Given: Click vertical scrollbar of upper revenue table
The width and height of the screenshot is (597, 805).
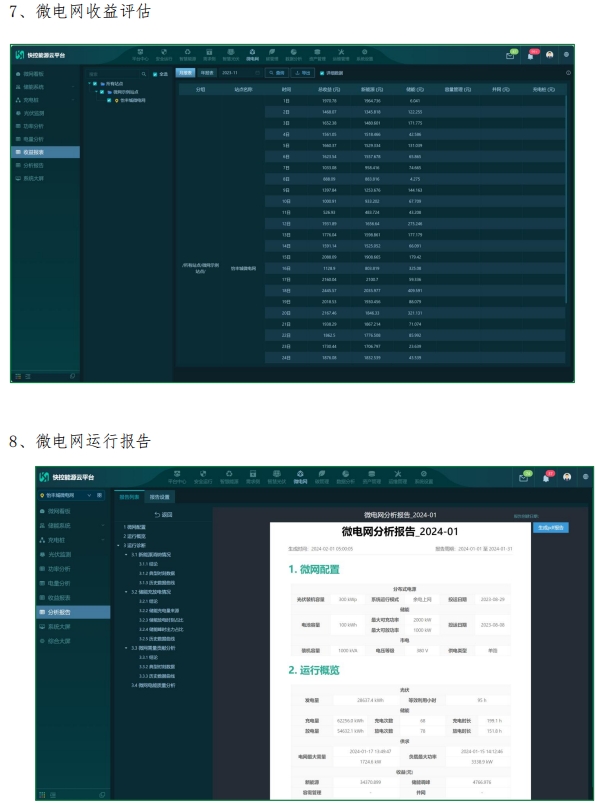Looking at the screenshot, I should pos(566,200).
